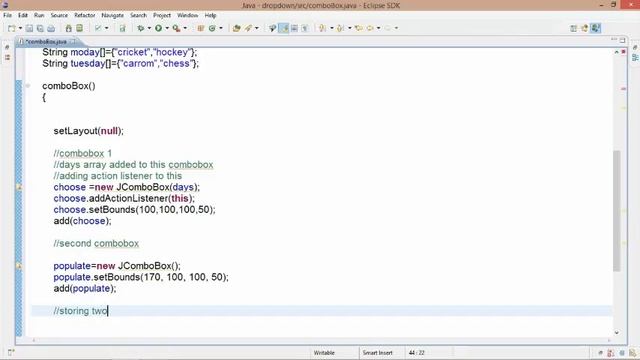Click the Next Annotation icon
Screen dimensions: 640x360
pos(322,28)
